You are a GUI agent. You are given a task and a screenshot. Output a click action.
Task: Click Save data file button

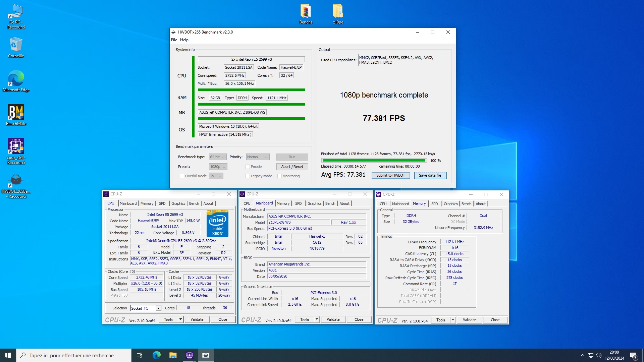click(430, 175)
